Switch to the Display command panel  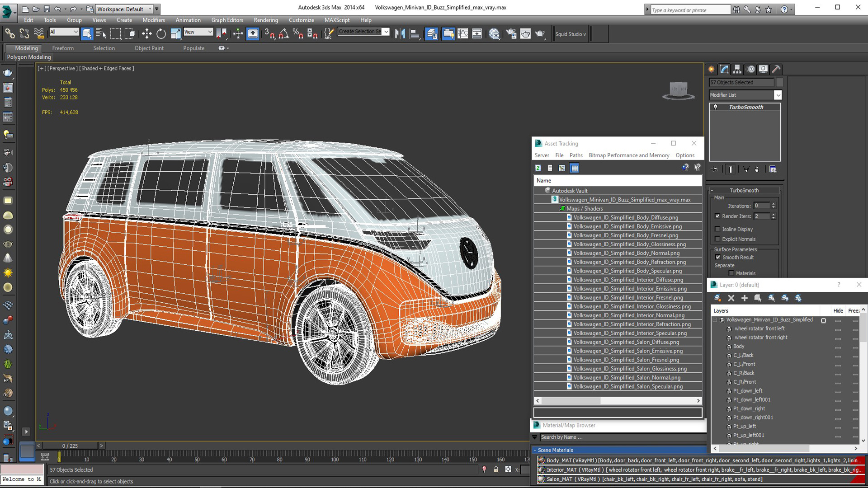click(x=764, y=69)
